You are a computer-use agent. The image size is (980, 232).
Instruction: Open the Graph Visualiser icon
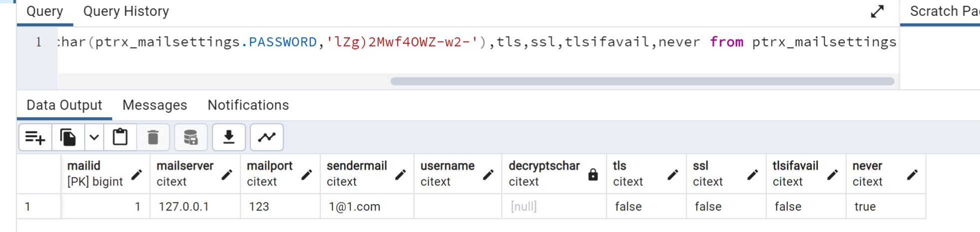click(267, 137)
